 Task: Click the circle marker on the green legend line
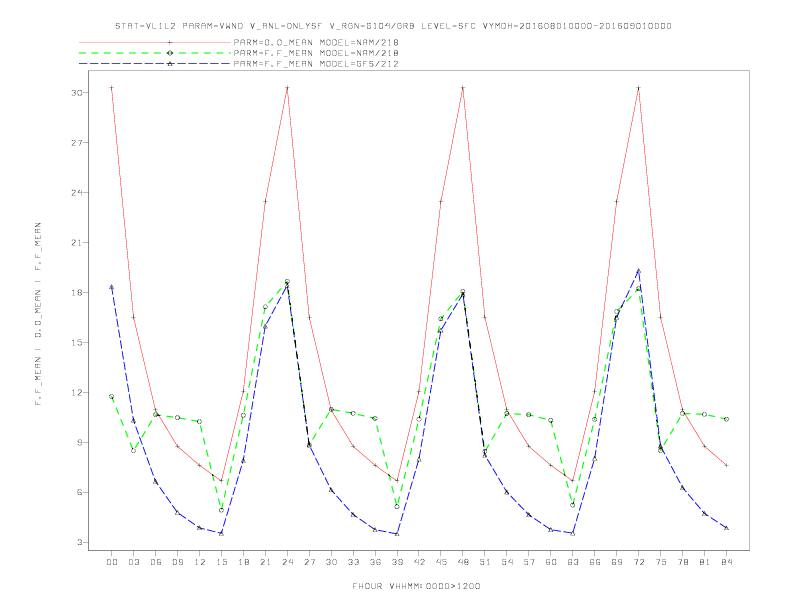coord(170,53)
